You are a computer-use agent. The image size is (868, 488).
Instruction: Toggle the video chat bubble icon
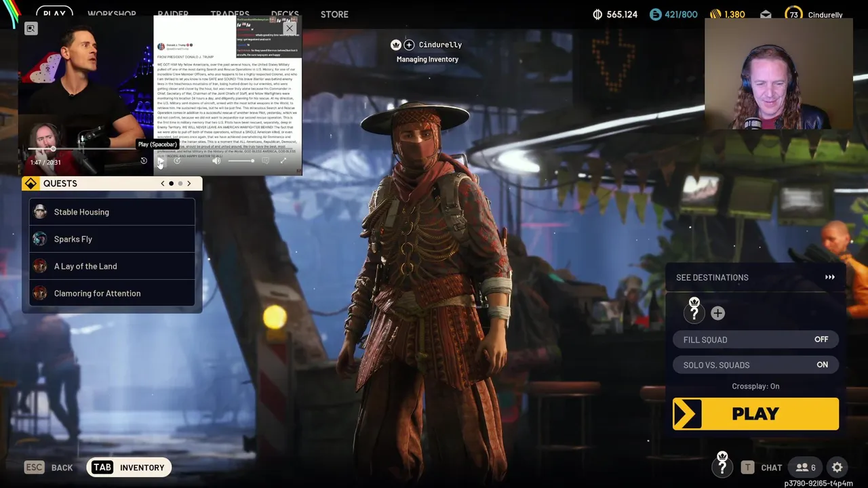[x=265, y=161]
